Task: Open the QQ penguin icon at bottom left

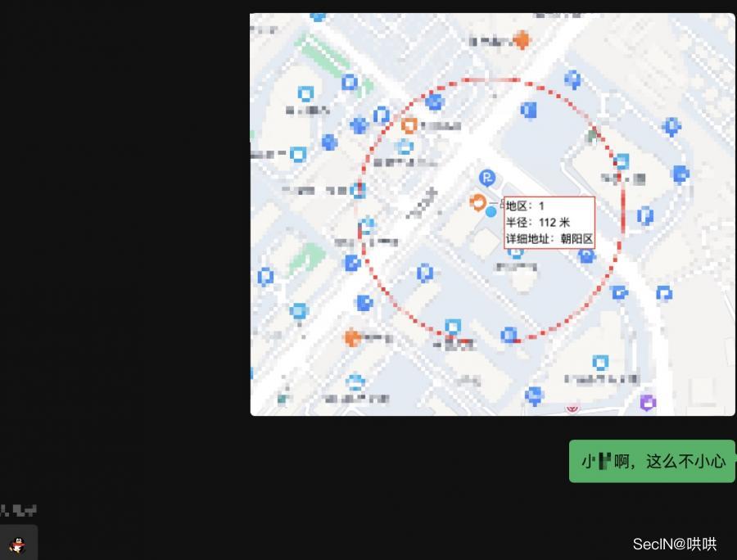Action: 18,545
